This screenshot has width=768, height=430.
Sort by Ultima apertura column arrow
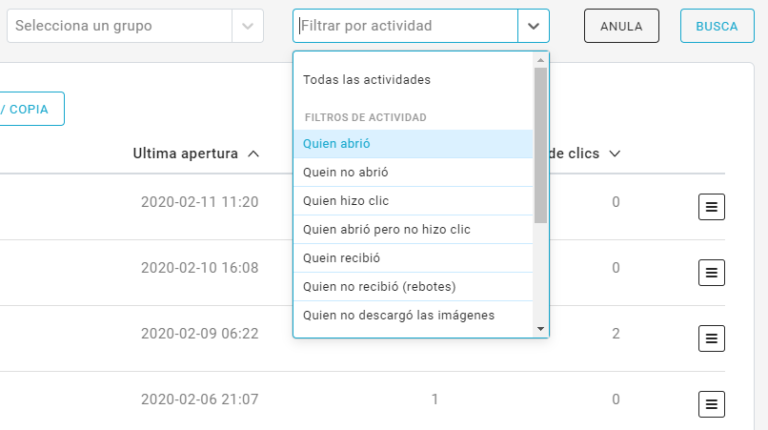pyautogui.click(x=253, y=154)
